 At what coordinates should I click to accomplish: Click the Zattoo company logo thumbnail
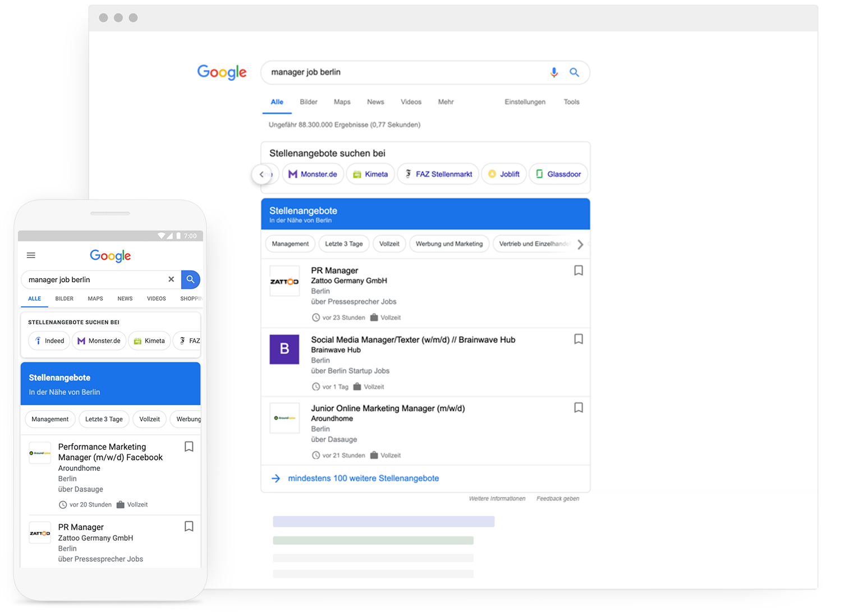tap(284, 281)
